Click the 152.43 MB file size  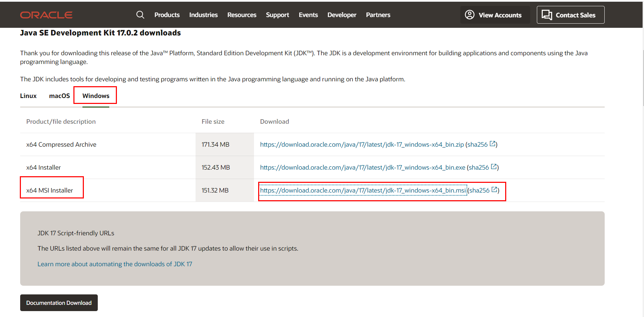[216, 168]
